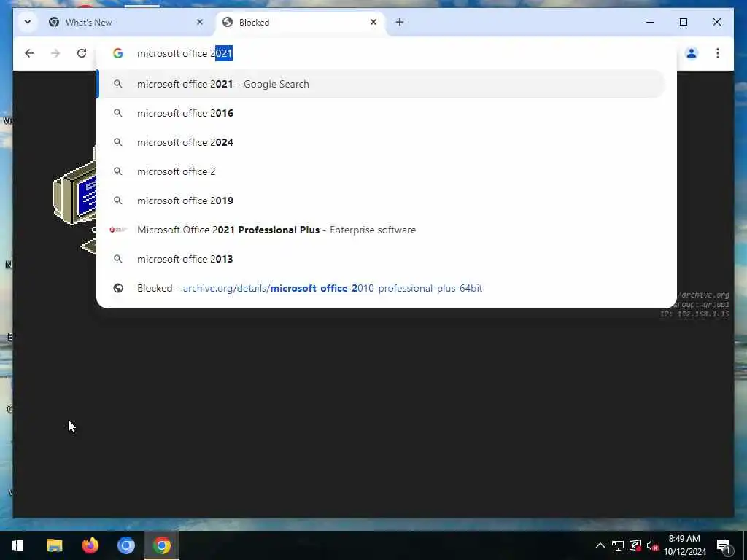Click the magnifier icon beside 'microsoft office 2016'

[x=118, y=113]
